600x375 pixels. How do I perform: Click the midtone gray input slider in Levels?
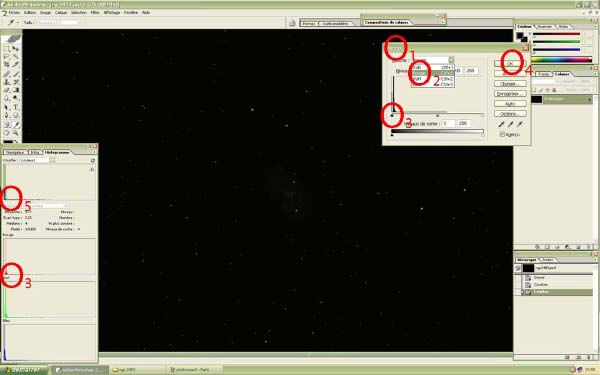pos(437,115)
